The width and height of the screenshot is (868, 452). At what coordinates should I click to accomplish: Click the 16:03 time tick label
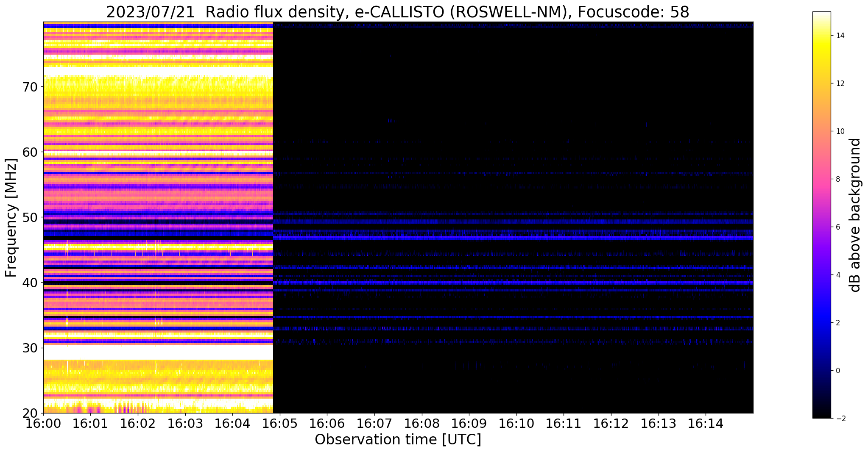click(185, 423)
